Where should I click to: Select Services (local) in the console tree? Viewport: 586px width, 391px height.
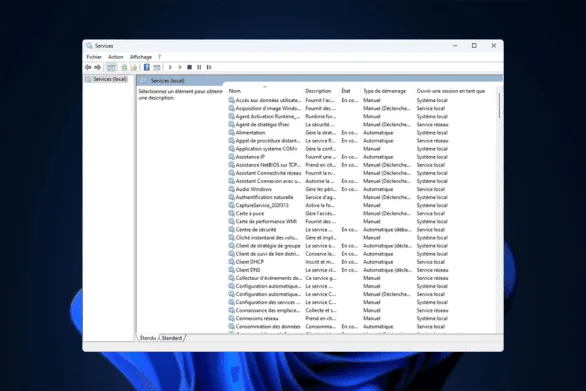[110, 79]
